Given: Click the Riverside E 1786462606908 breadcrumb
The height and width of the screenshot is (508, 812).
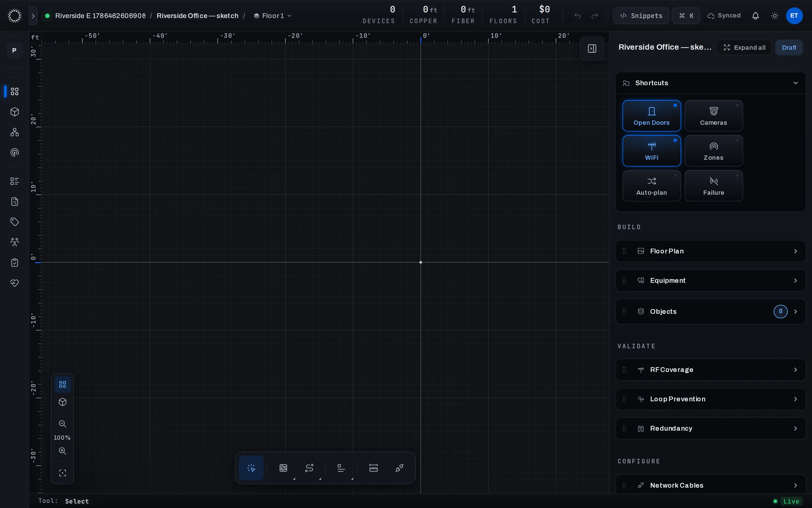Looking at the screenshot, I should pyautogui.click(x=100, y=16).
